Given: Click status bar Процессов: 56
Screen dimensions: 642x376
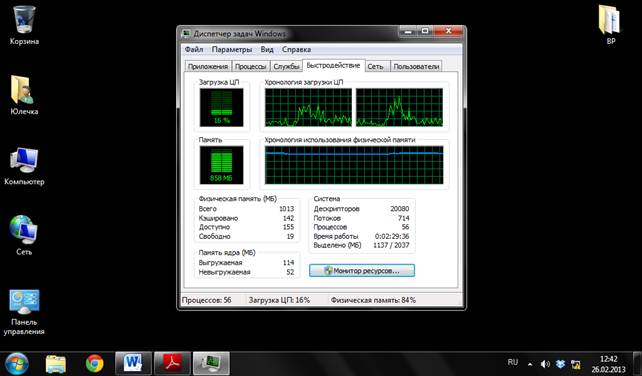Looking at the screenshot, I should click(x=207, y=300).
